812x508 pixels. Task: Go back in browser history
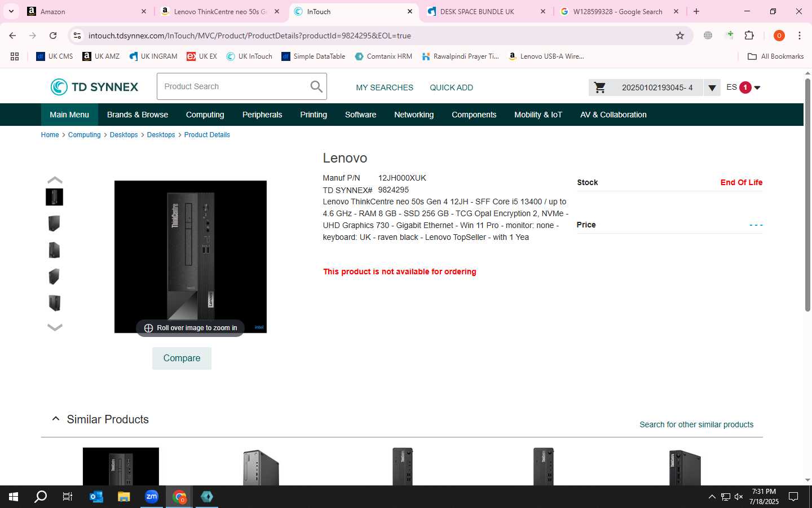pyautogui.click(x=12, y=36)
